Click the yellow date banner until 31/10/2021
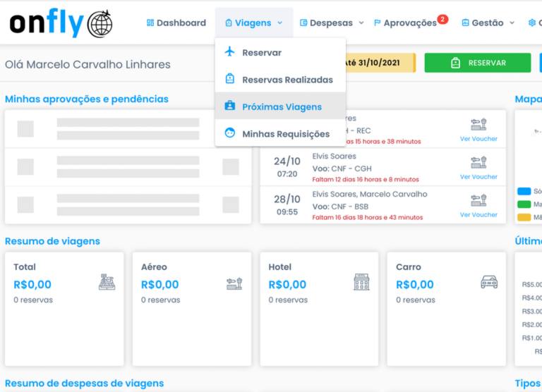The width and height of the screenshot is (542, 392). coord(380,63)
